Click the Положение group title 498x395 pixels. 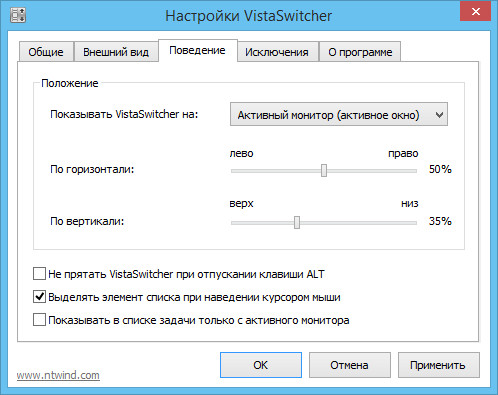(x=70, y=83)
